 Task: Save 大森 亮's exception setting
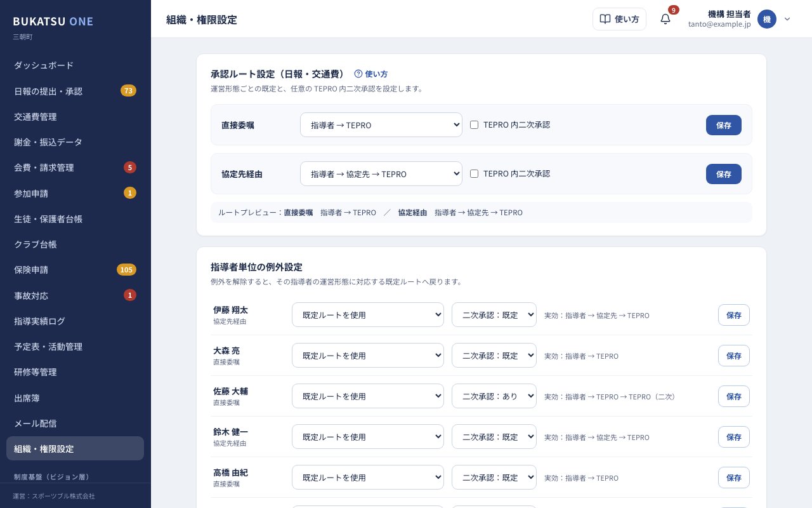tap(734, 356)
